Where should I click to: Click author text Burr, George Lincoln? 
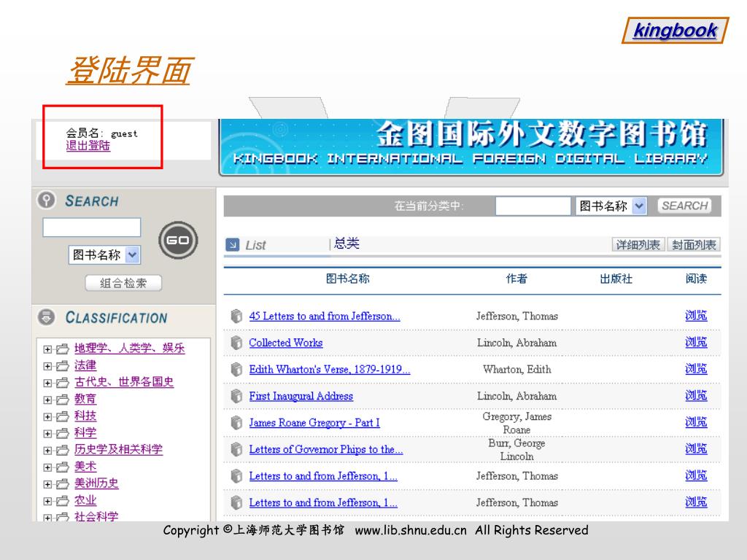(x=517, y=449)
